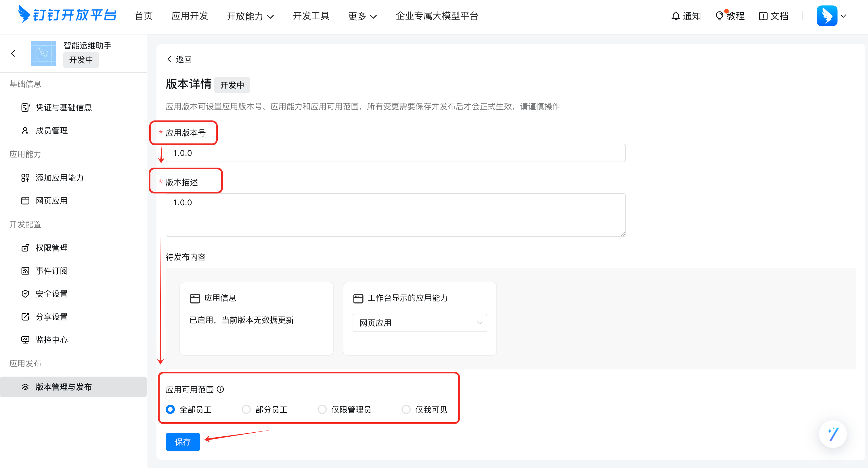The width and height of the screenshot is (868, 468).
Task: Expand the 网页应用 dropdown selector
Action: 420,323
